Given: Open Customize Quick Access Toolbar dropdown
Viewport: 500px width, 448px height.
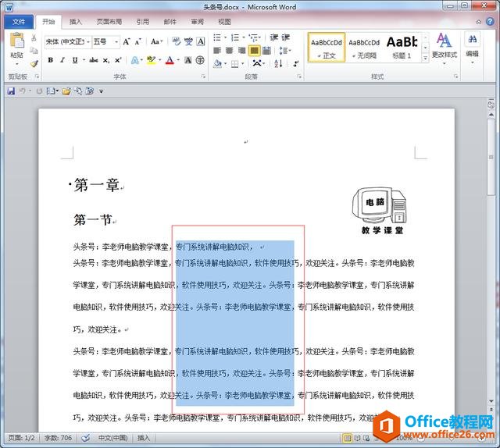Looking at the screenshot, I should [x=101, y=91].
